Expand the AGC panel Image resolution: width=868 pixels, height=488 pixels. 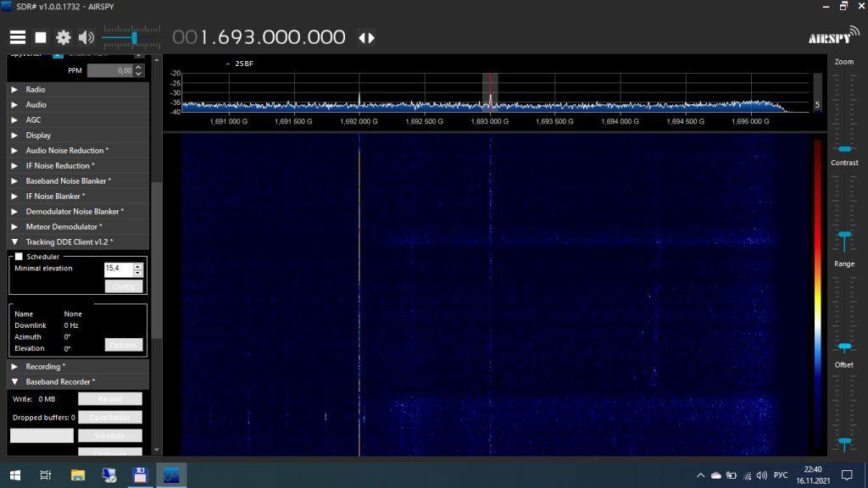78,120
